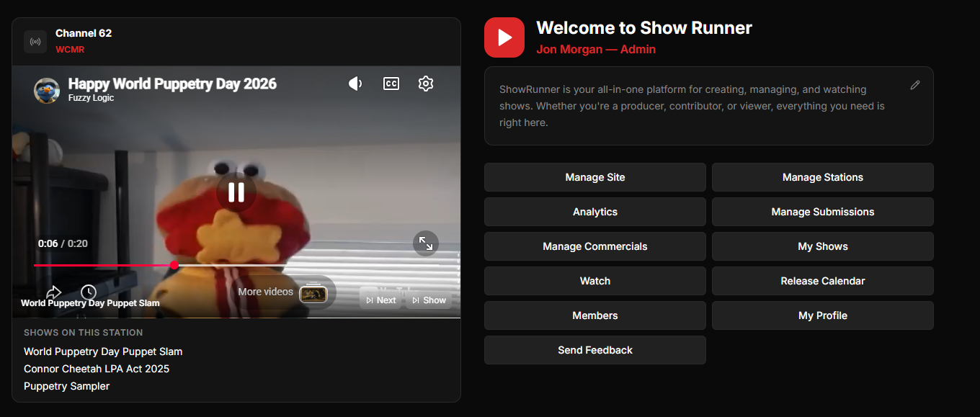980x417 pixels.
Task: Open the Puppetry Sampler show
Action: 67,386
